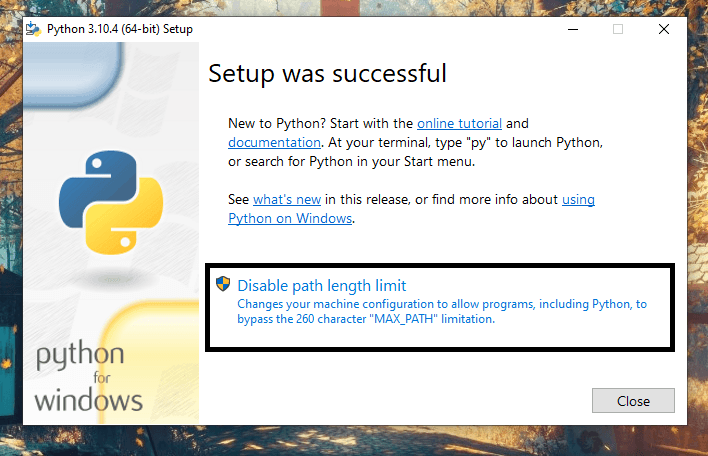
Task: Click the Python installer icon in title bar
Action: [33, 29]
